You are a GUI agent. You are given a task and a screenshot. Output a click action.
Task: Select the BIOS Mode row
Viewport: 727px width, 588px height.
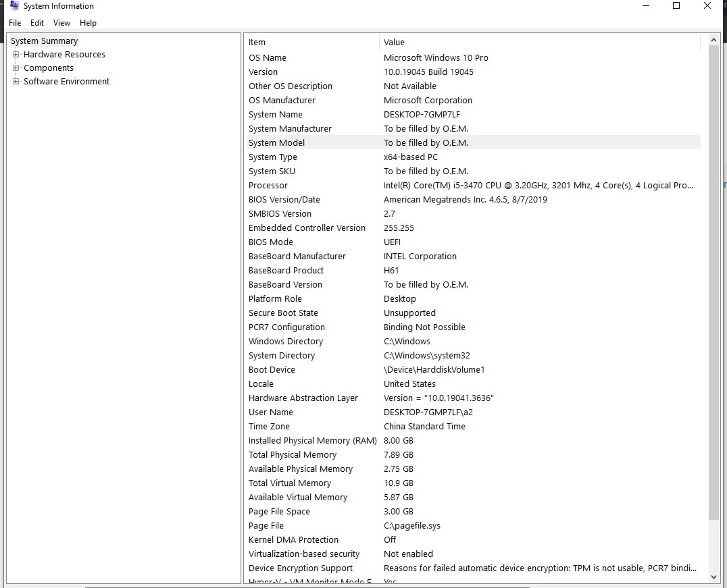click(x=472, y=242)
